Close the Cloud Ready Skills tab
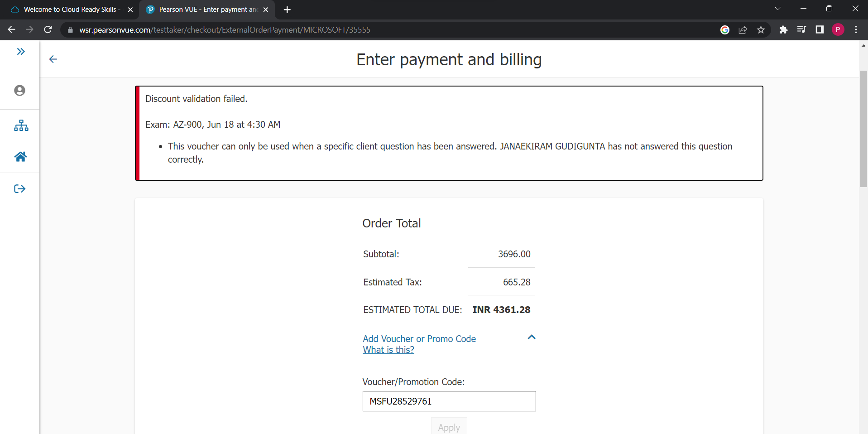 [130, 10]
